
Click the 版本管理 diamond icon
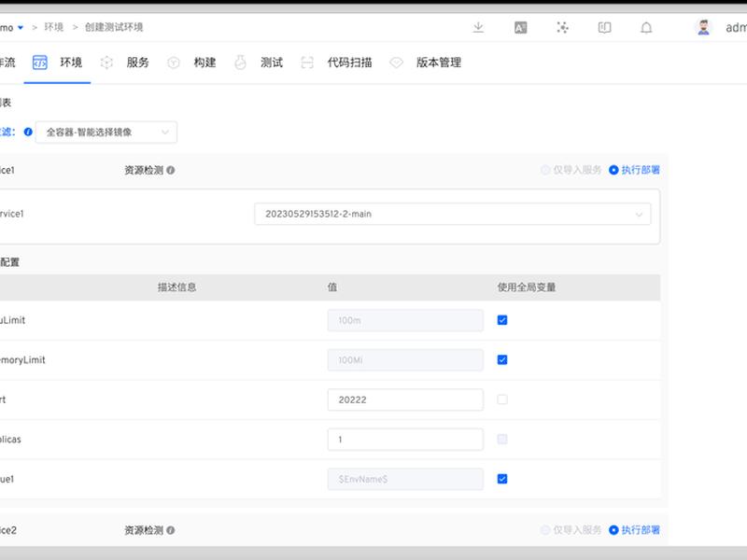[396, 63]
